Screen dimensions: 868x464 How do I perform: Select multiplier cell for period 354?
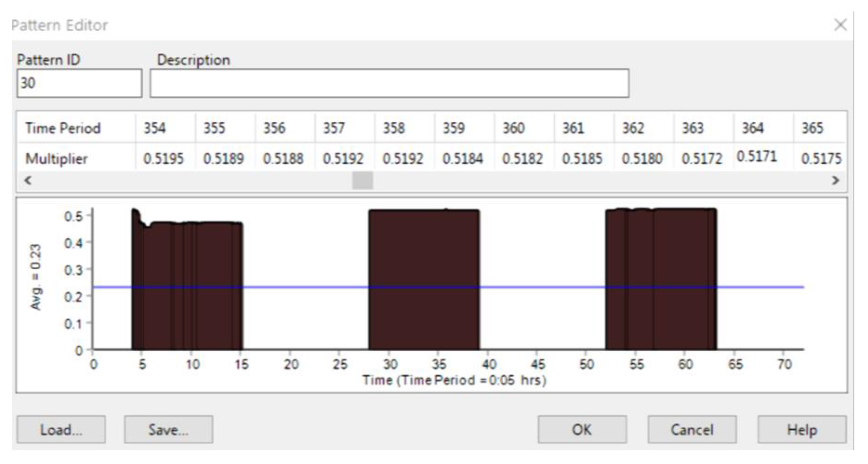[164, 158]
